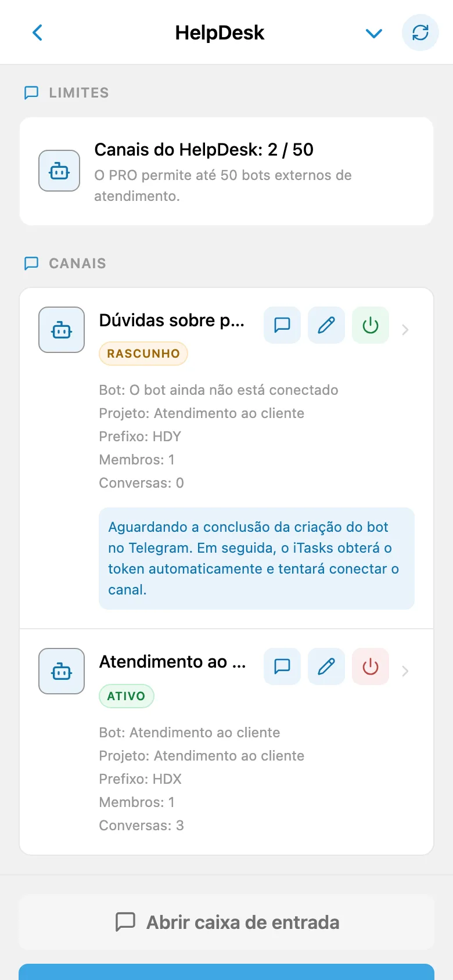
Task: Click the CANAIS section chat icon
Action: (x=31, y=264)
